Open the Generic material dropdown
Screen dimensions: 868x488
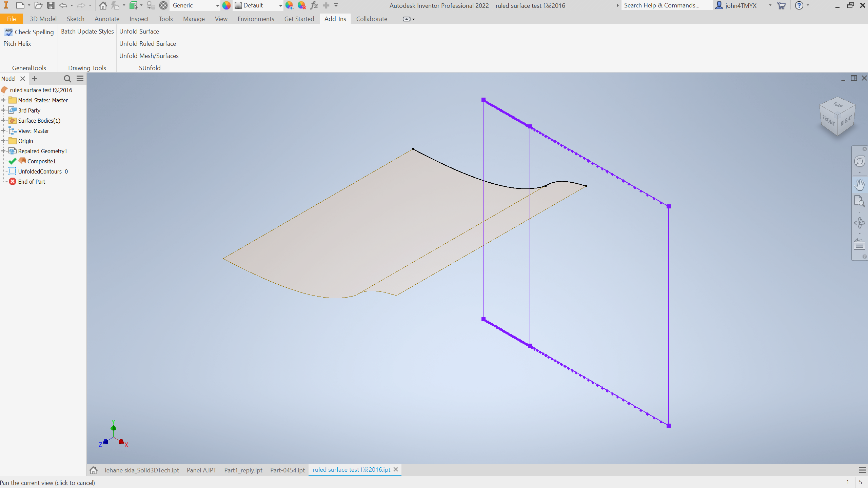coord(217,5)
